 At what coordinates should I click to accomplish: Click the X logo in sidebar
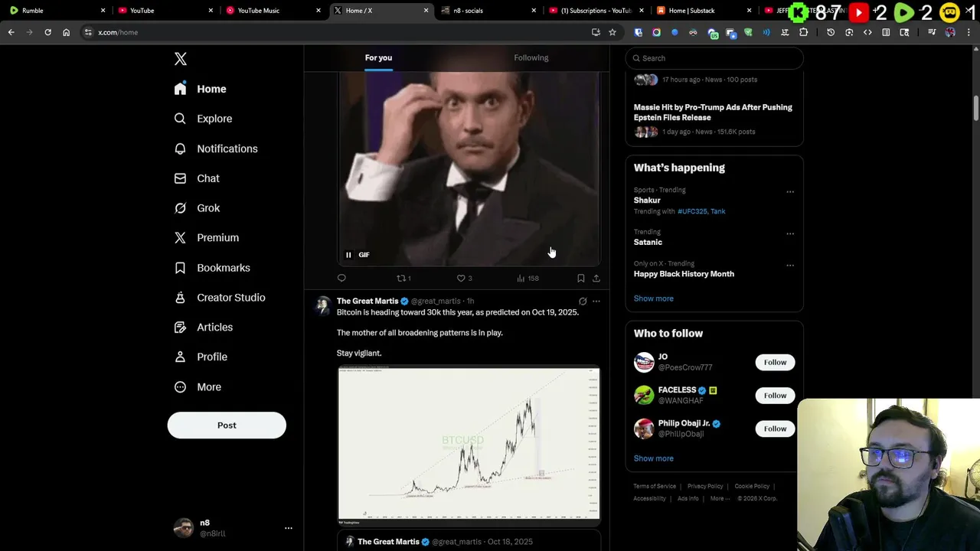click(181, 59)
